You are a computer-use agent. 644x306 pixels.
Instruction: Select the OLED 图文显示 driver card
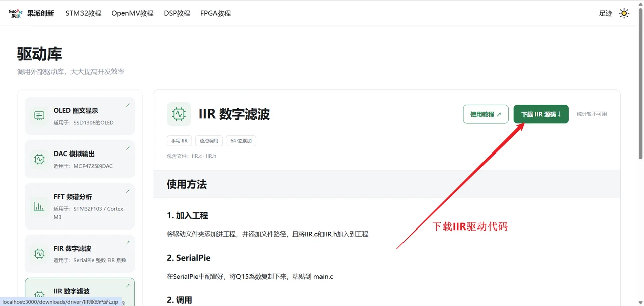tap(80, 116)
